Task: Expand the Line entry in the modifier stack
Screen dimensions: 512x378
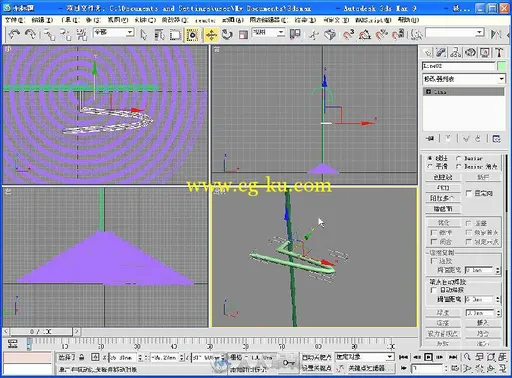Action: [x=428, y=91]
